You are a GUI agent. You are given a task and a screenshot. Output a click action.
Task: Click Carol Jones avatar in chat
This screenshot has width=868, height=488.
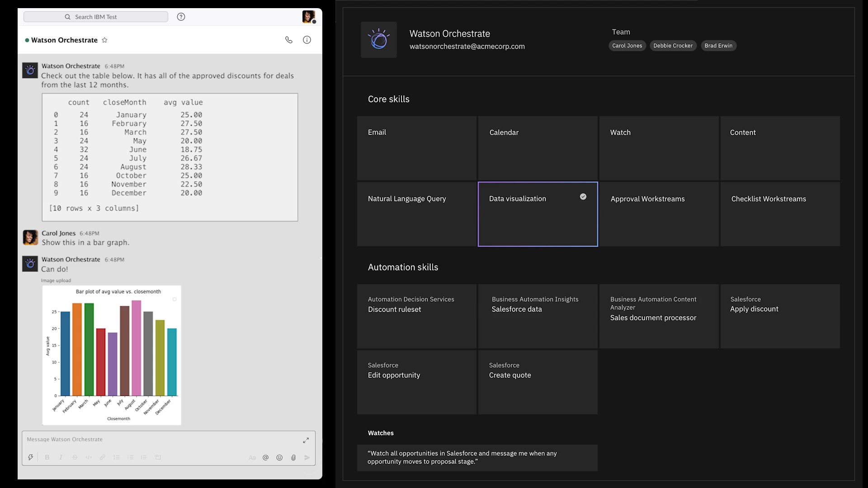coord(30,237)
